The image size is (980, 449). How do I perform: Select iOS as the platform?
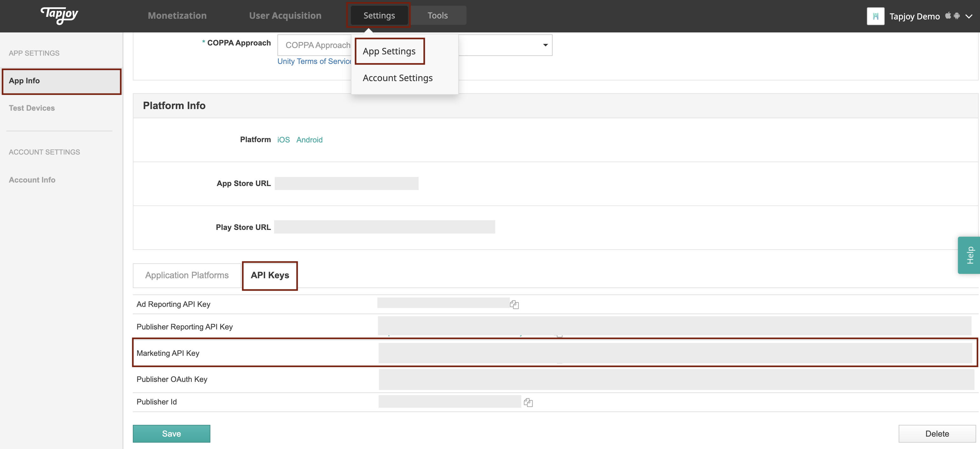coord(283,140)
